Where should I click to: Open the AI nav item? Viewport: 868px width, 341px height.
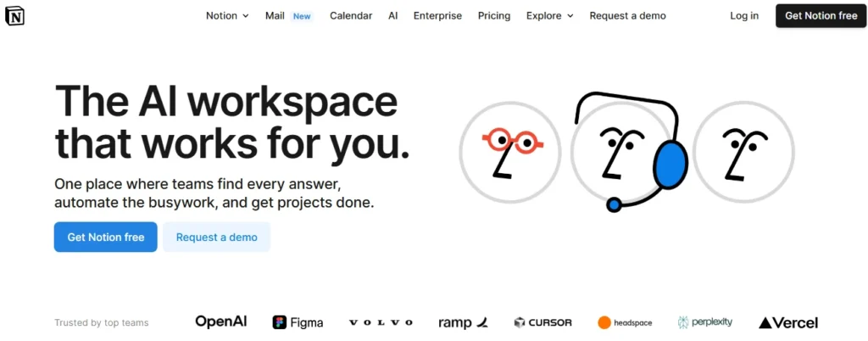[x=393, y=16]
